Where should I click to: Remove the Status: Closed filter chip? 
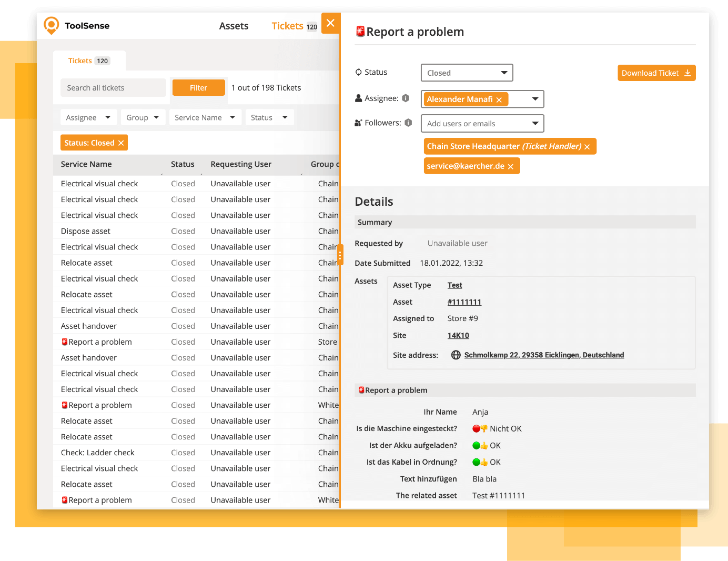click(121, 142)
